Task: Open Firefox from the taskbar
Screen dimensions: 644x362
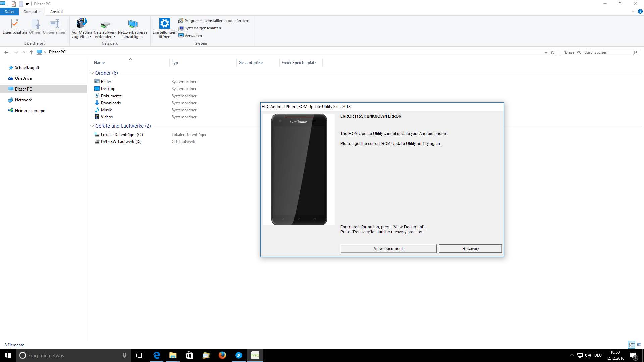Action: [x=222, y=355]
